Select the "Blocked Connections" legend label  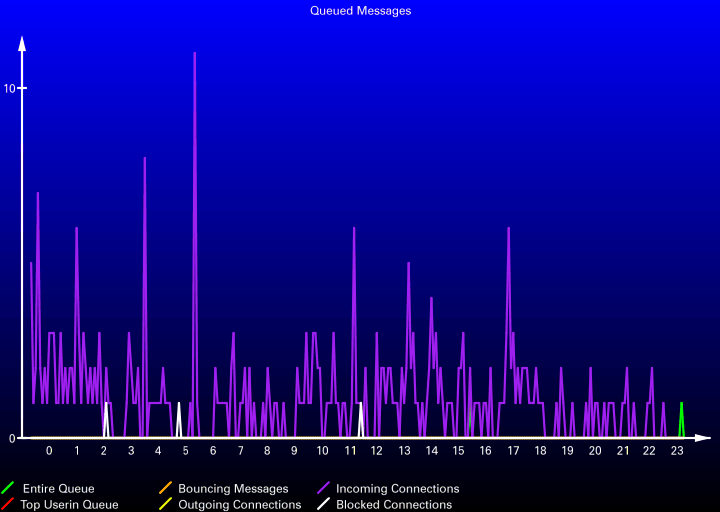(x=393, y=505)
